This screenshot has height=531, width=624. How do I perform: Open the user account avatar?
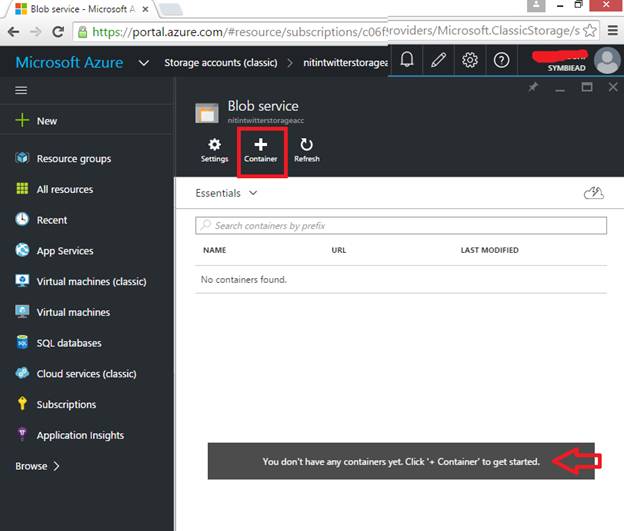tap(607, 60)
